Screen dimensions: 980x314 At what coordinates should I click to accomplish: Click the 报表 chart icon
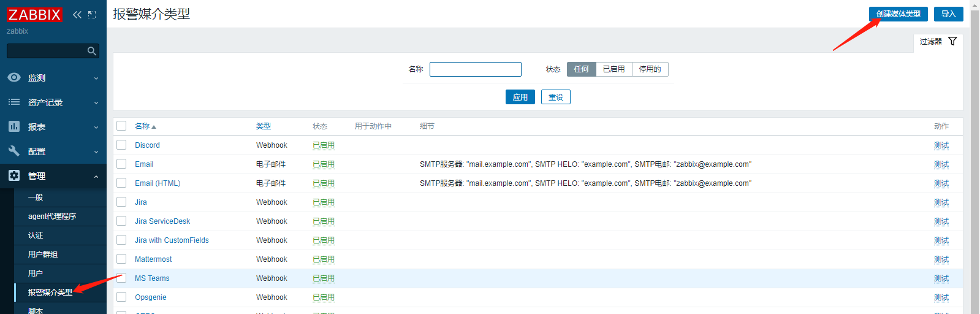(x=14, y=126)
